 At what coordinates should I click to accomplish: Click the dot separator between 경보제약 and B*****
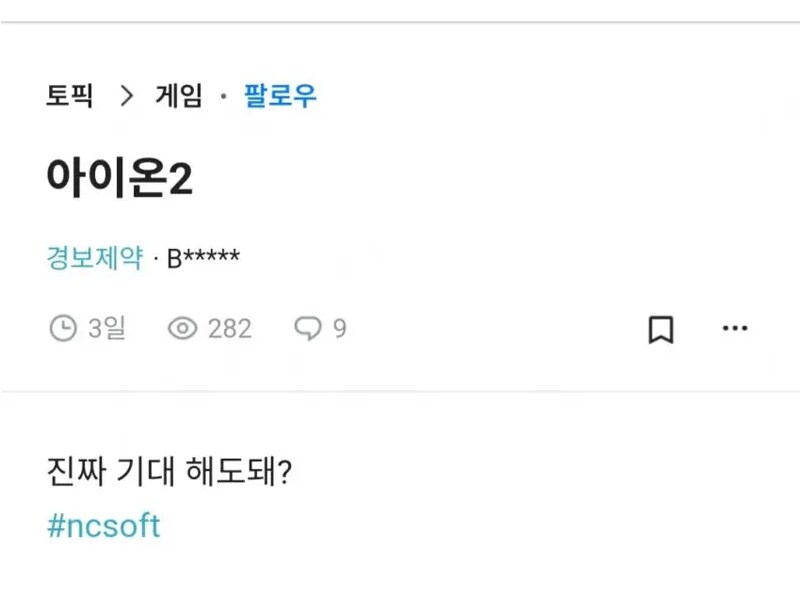tap(156, 258)
